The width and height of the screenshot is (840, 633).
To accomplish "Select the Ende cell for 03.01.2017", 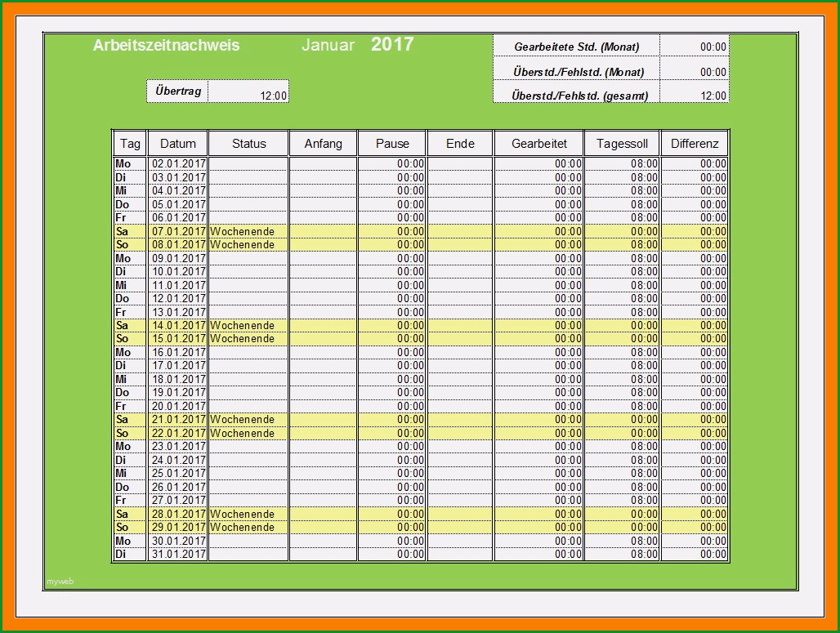I will 460,177.
